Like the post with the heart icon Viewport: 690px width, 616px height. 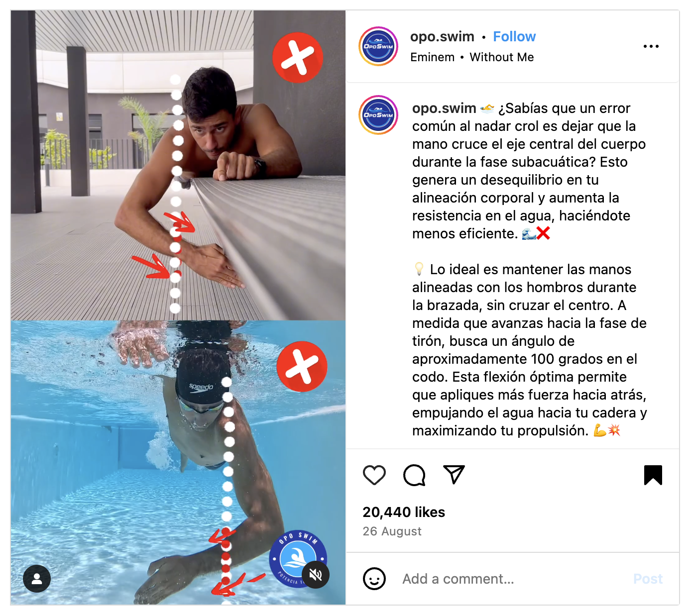click(374, 475)
